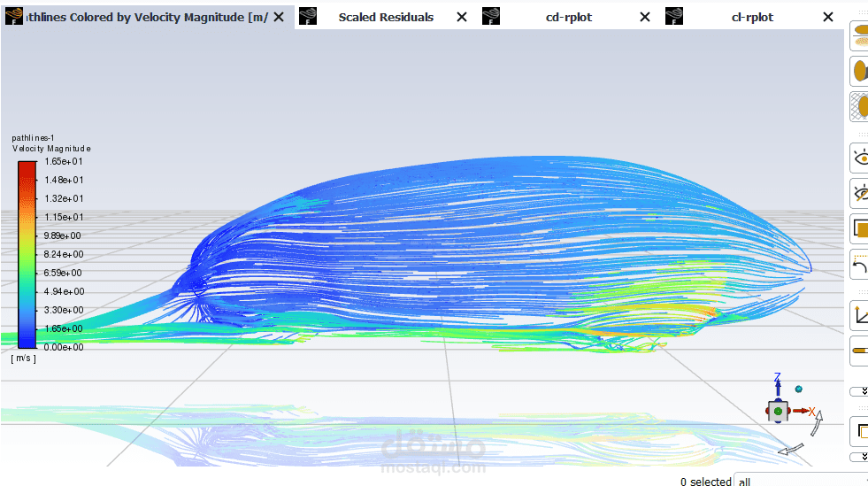Click the teal sphere near axis triad
Image resolution: width=868 pixels, height=486 pixels.
[x=798, y=390]
